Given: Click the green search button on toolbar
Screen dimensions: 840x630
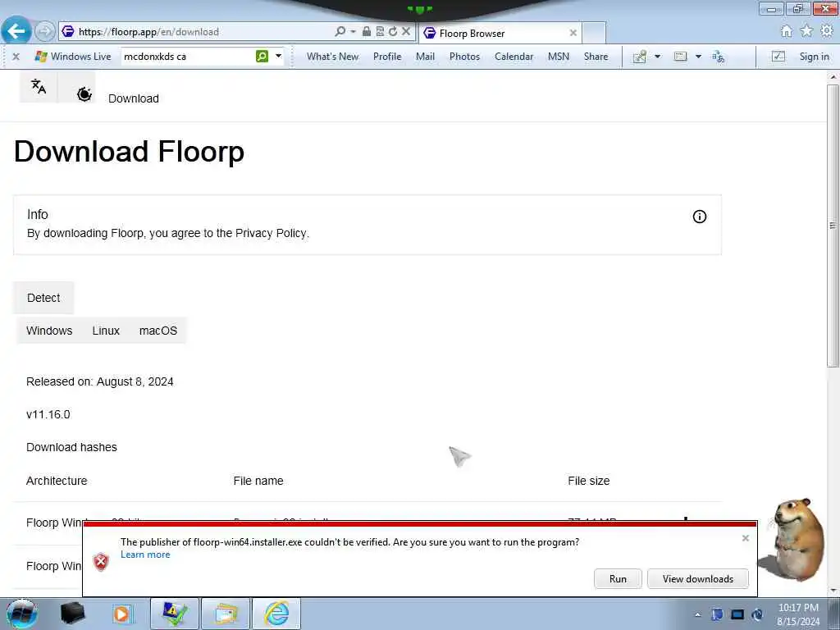Looking at the screenshot, I should tap(262, 56).
